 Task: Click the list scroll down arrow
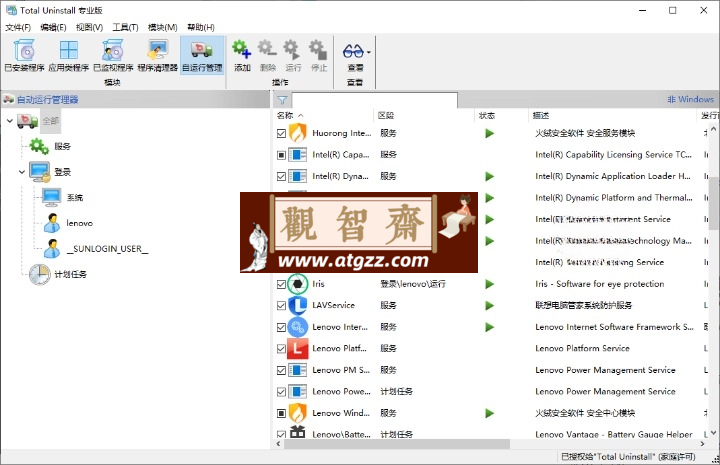coord(714,432)
